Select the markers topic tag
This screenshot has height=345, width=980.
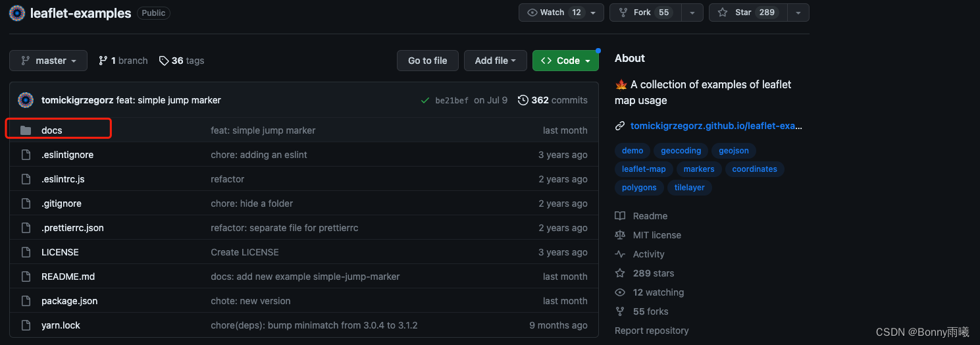(x=699, y=169)
